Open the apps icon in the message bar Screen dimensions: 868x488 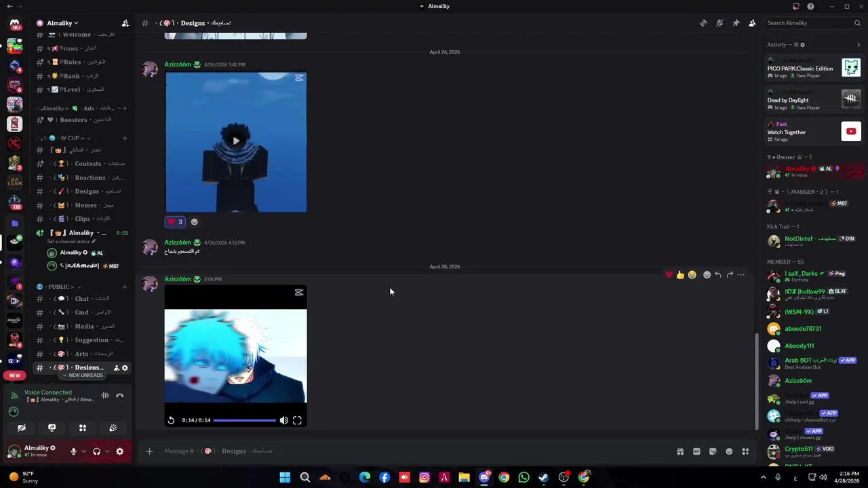(745, 451)
